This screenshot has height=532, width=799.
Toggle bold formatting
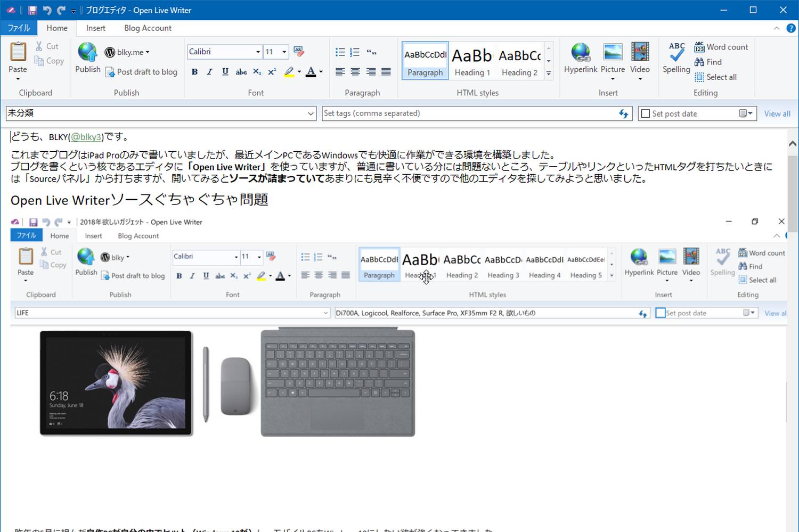194,71
